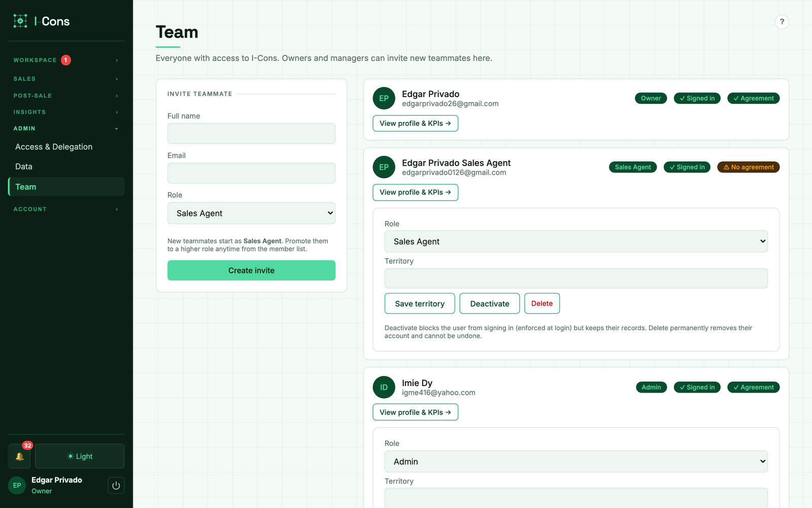This screenshot has height=508, width=812.
Task: Click the No agreement warning badge
Action: [x=749, y=167]
